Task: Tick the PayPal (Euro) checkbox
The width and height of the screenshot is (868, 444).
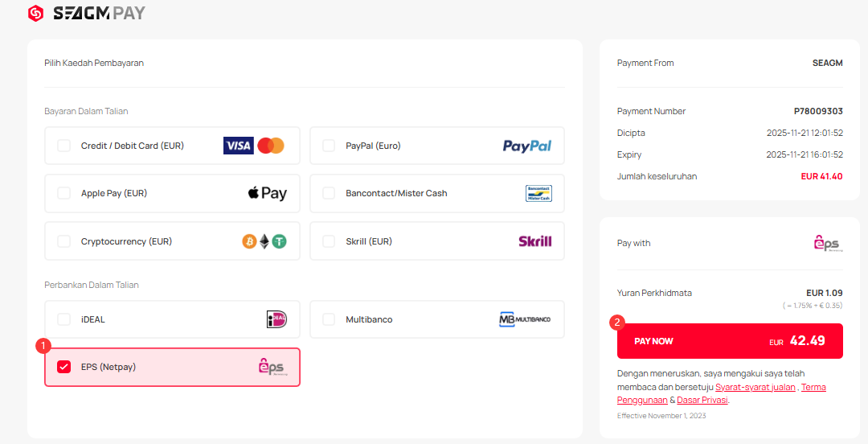Action: [329, 146]
